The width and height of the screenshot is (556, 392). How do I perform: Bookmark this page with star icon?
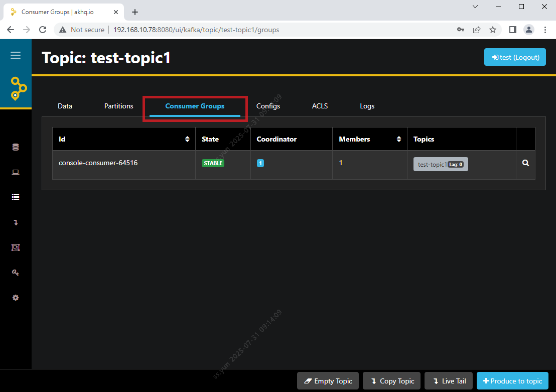pyautogui.click(x=493, y=30)
